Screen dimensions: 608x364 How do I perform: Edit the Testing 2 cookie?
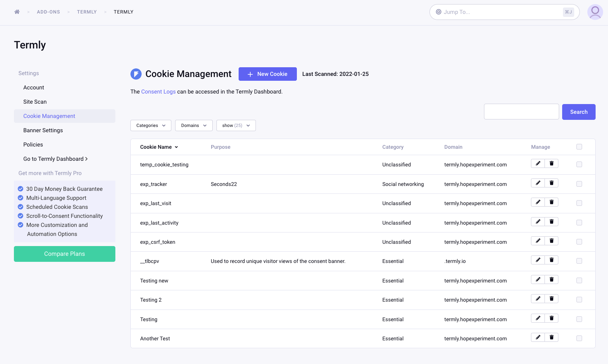click(538, 299)
